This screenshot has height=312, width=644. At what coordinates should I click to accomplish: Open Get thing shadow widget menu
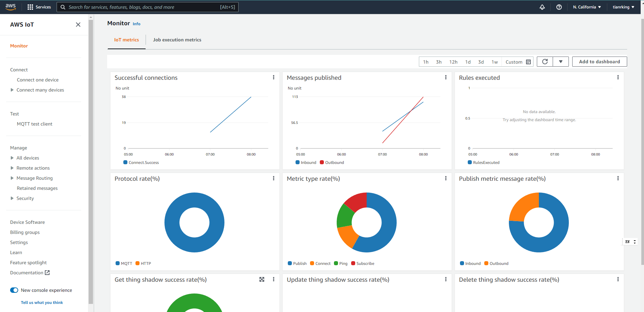pos(274,279)
